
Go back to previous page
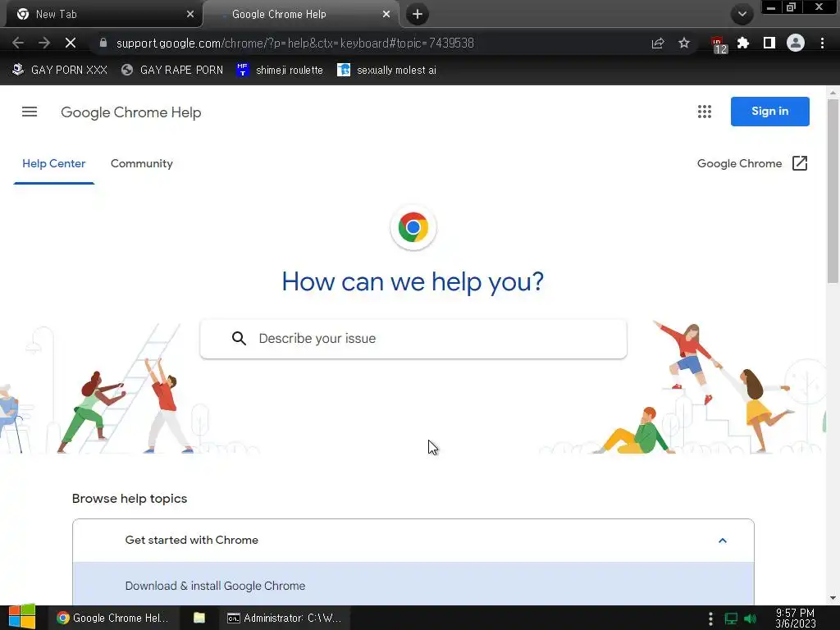18,43
